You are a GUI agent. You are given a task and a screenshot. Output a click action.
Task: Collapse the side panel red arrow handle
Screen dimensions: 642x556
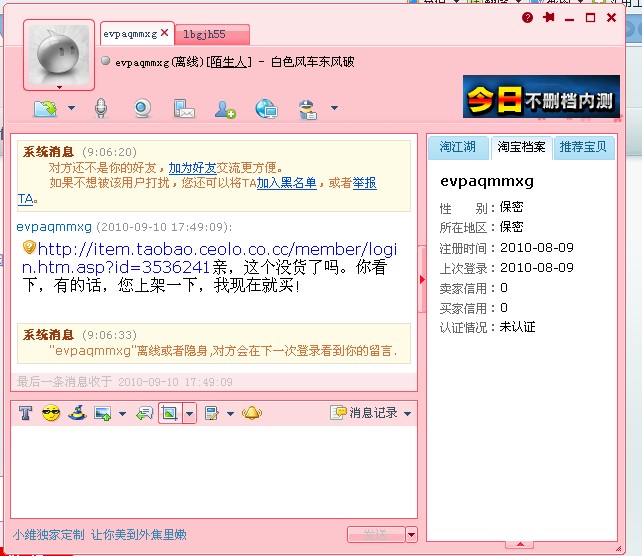[422, 280]
